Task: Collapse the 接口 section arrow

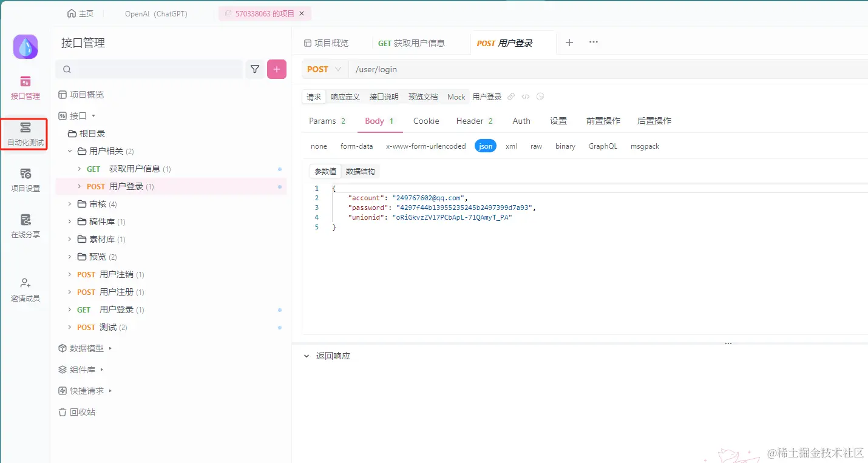Action: [93, 116]
